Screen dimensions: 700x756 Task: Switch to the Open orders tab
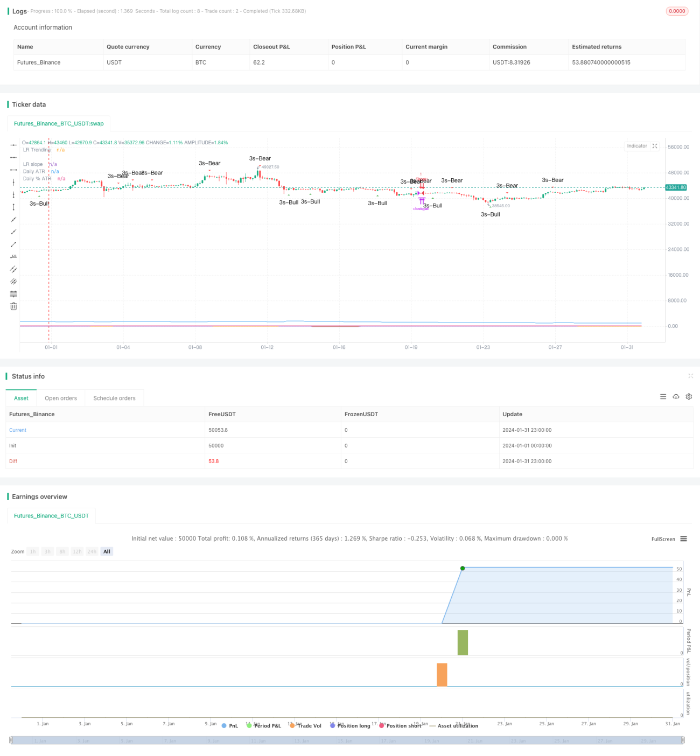coord(61,398)
